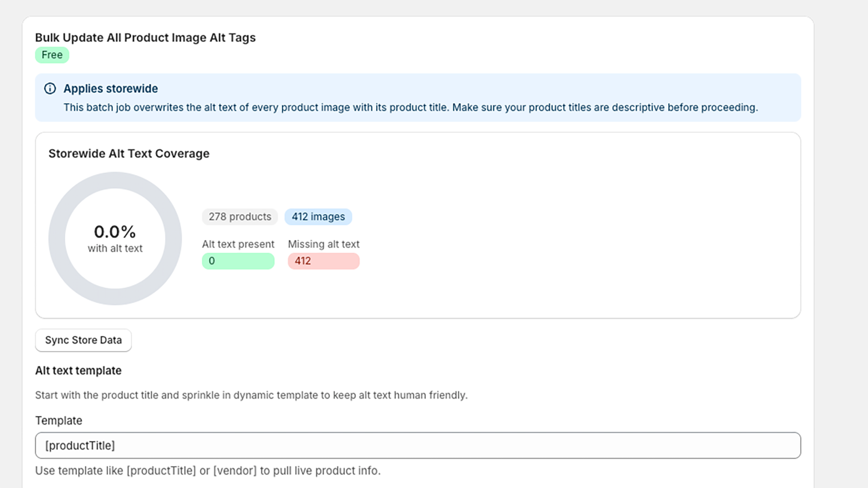Click the red Missing alt text counter
Viewport: 868px width, 488px height.
323,261
